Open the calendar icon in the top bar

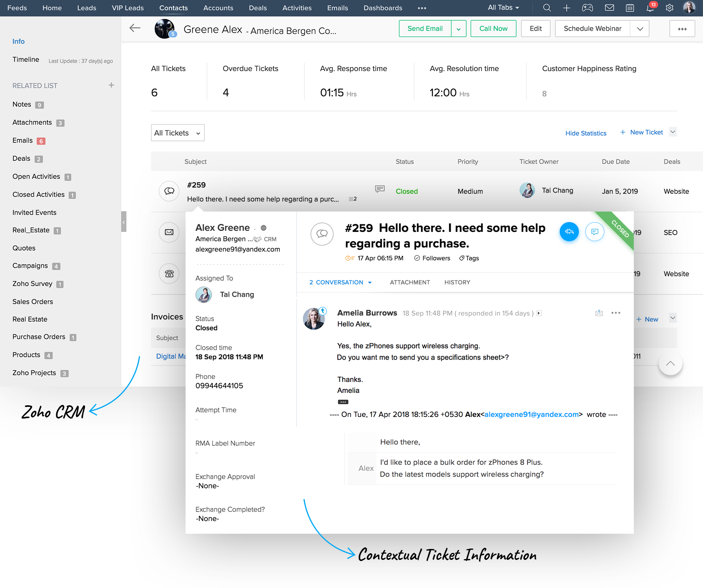[x=630, y=8]
